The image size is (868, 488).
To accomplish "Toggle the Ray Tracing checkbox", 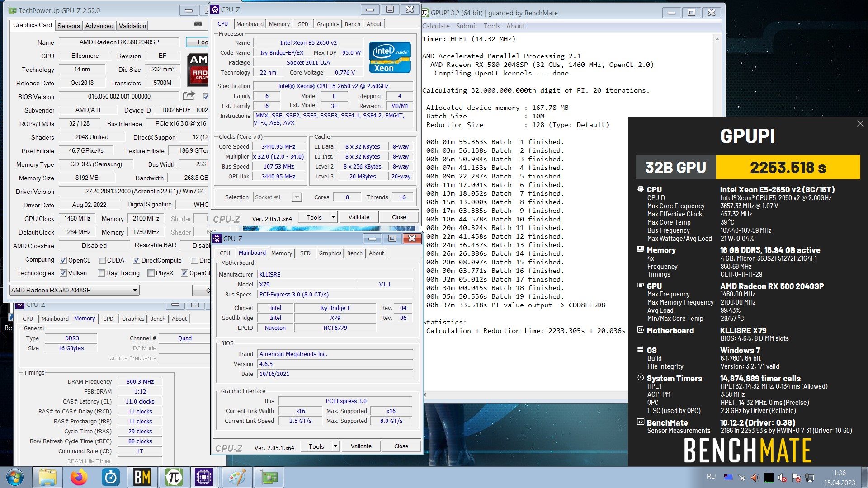I will [x=101, y=273].
